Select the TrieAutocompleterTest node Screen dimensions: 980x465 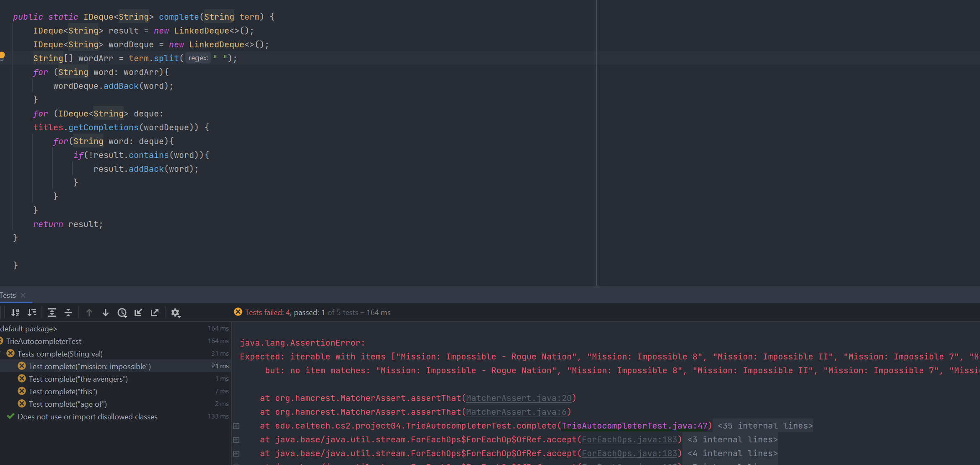tap(44, 341)
